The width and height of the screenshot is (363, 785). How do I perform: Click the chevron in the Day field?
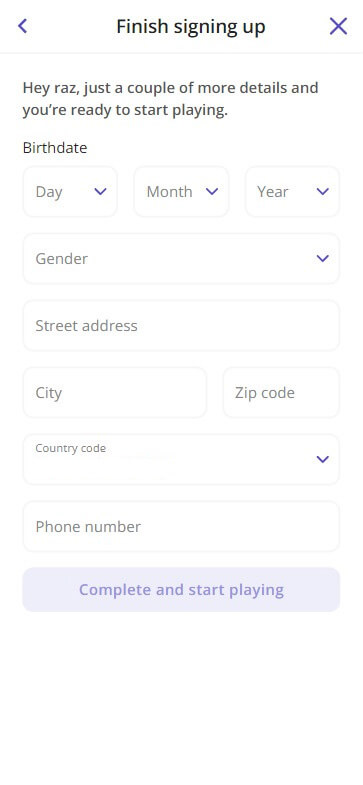point(101,192)
